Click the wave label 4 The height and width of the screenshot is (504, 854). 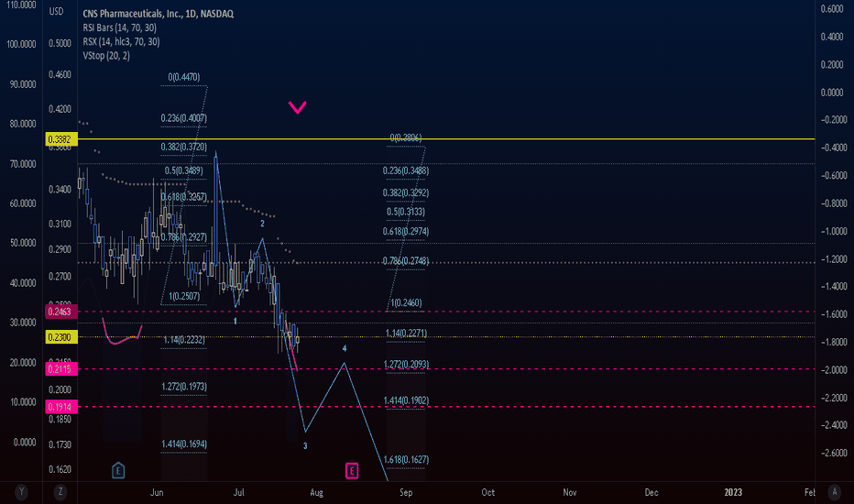(x=345, y=349)
